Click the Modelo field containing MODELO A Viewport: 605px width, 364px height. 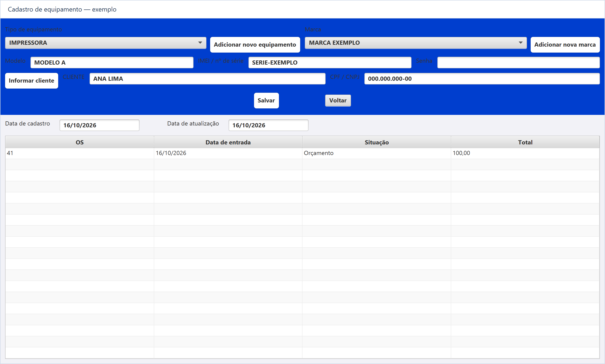tap(112, 63)
